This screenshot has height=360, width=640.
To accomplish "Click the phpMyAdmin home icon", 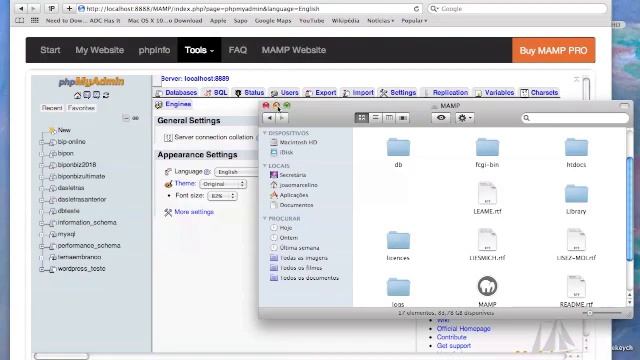I will tap(77, 95).
